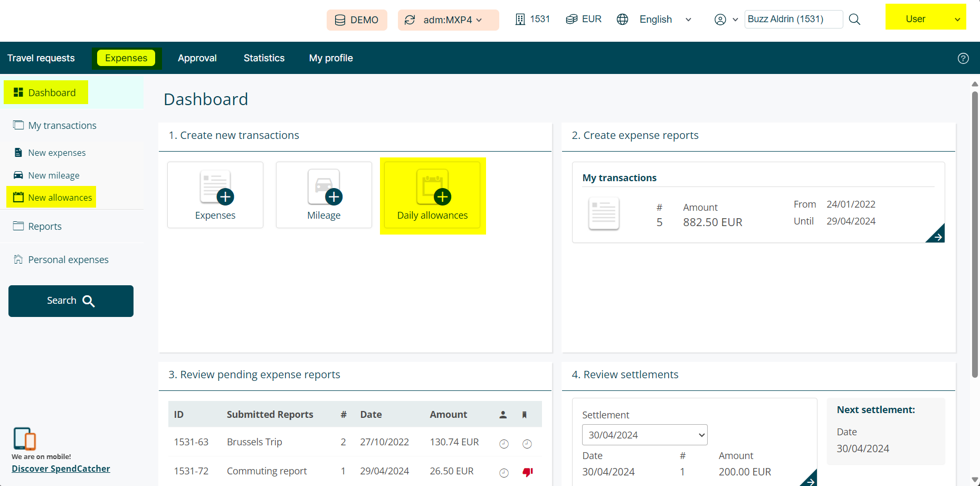This screenshot has height=486, width=980.
Task: Open the adm:MXP4 dropdown
Action: [x=448, y=20]
